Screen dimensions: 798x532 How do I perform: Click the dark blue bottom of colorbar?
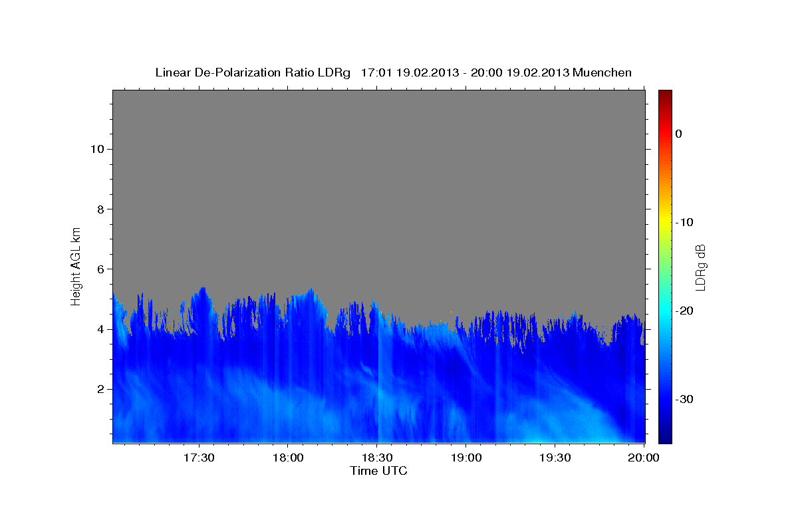665,438
